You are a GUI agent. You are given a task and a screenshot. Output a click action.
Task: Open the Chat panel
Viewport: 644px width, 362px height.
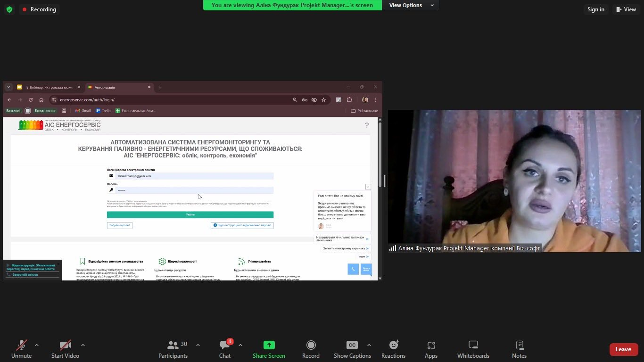pyautogui.click(x=225, y=349)
